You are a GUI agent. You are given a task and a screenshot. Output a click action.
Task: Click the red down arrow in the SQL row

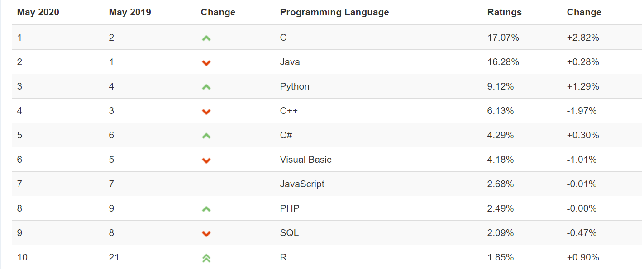point(206,234)
